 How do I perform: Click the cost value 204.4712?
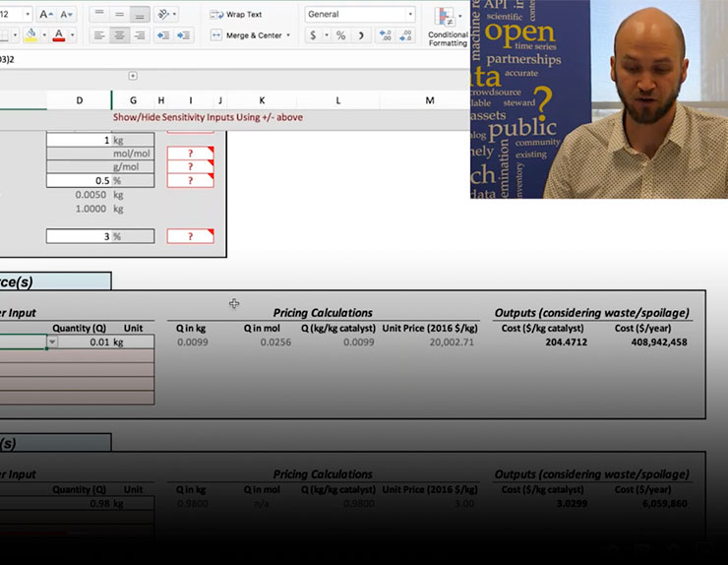pos(566,343)
